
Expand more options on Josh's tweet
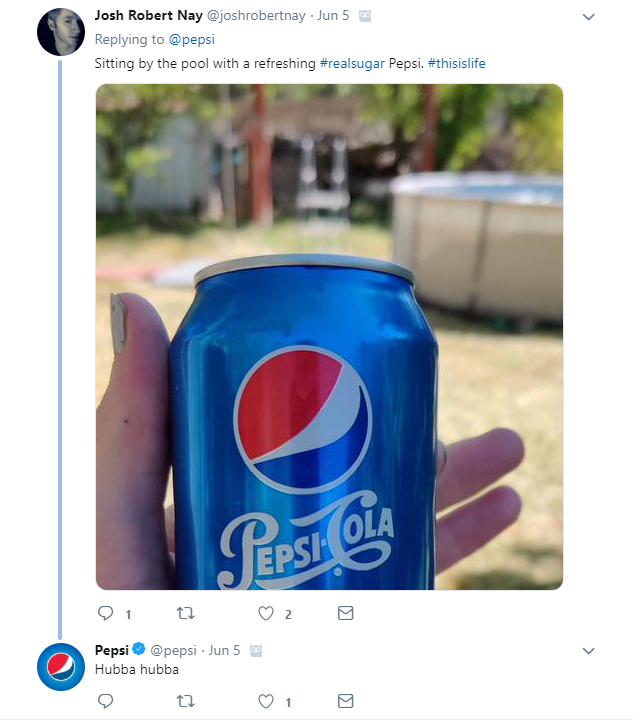point(588,18)
